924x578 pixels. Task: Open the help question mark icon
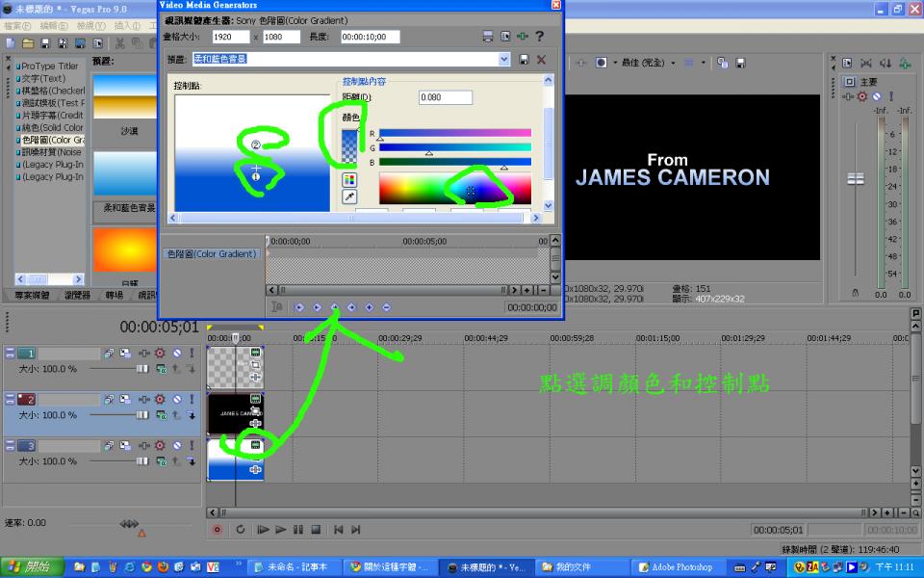click(539, 36)
